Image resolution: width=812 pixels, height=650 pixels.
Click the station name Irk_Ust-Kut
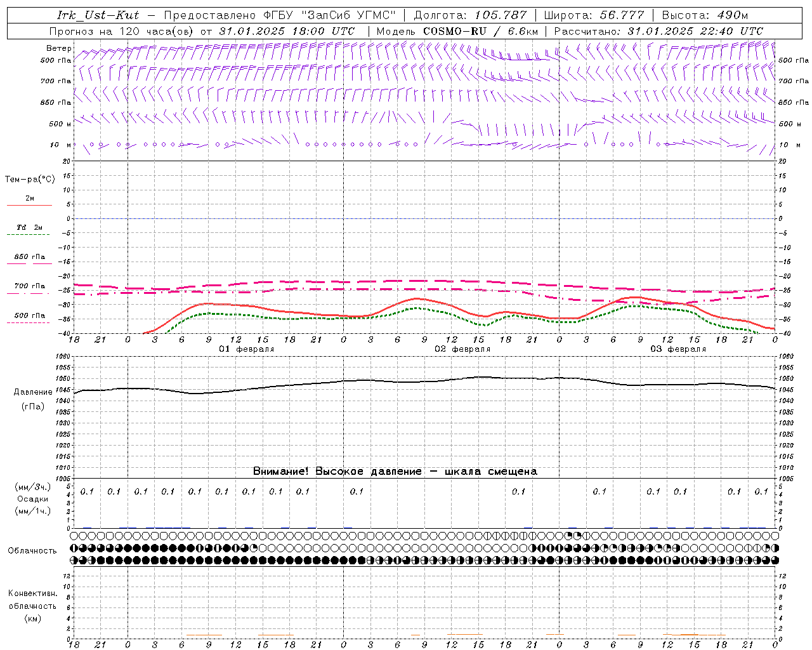[x=98, y=15]
